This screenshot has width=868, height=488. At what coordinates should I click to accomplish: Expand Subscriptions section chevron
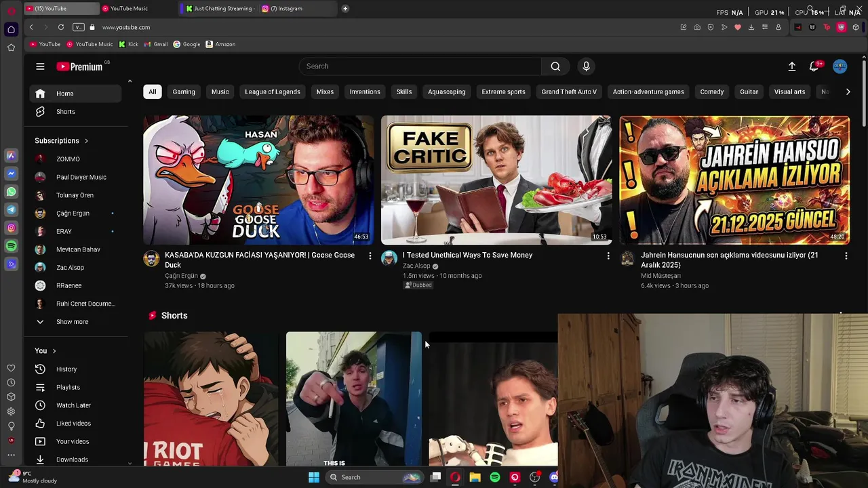click(86, 141)
